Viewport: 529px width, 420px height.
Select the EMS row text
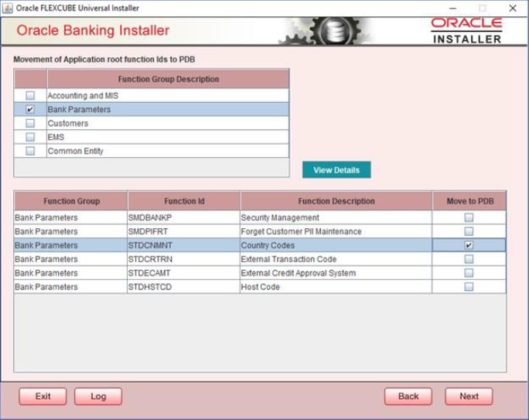56,138
